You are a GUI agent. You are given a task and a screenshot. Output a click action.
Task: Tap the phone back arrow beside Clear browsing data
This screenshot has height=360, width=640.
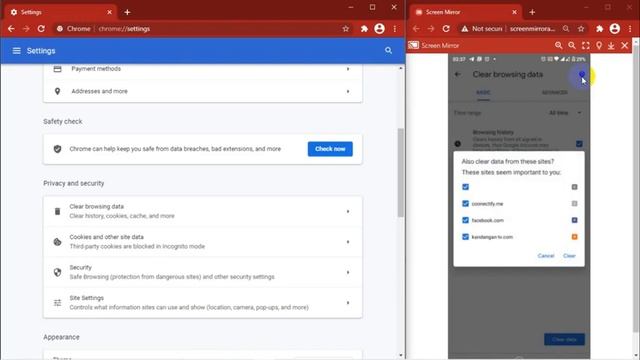(458, 74)
